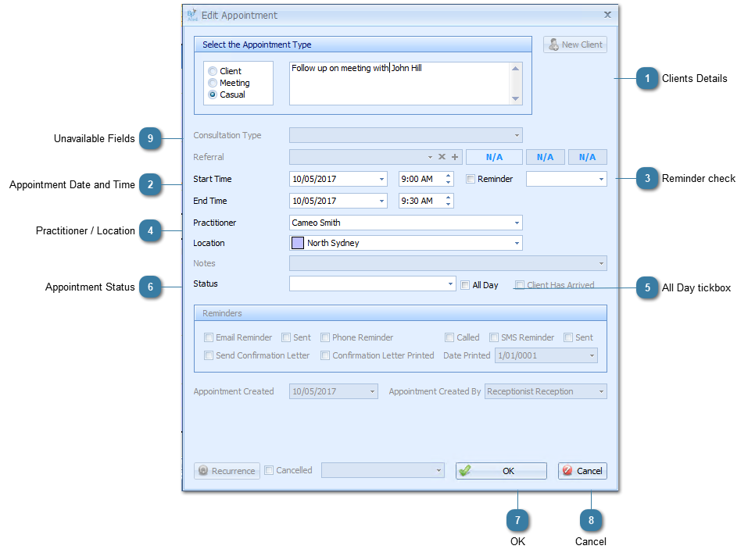
Task: Click the middle N/A button
Action: coord(546,157)
